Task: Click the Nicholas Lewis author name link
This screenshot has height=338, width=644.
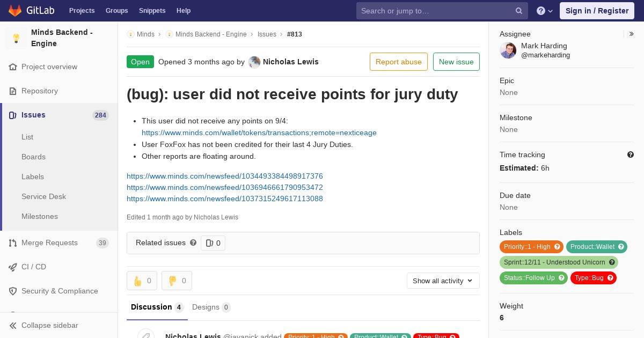Action: coord(291,62)
